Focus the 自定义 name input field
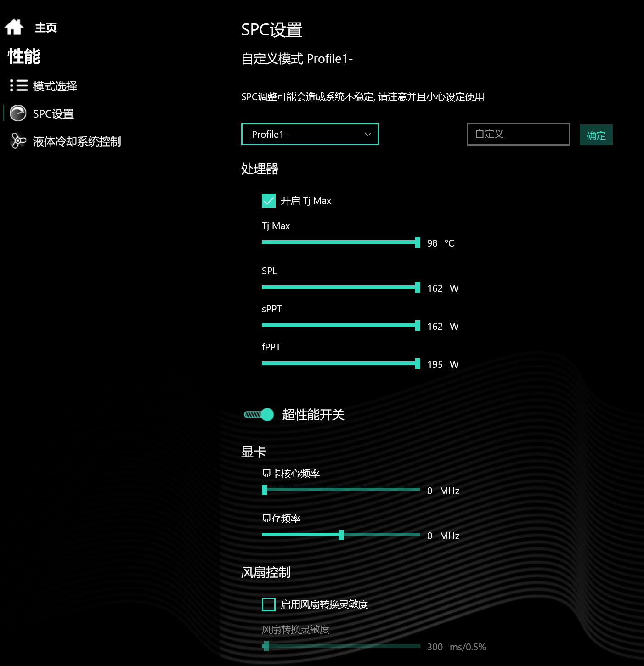Viewport: 644px width, 666px height. coord(518,134)
